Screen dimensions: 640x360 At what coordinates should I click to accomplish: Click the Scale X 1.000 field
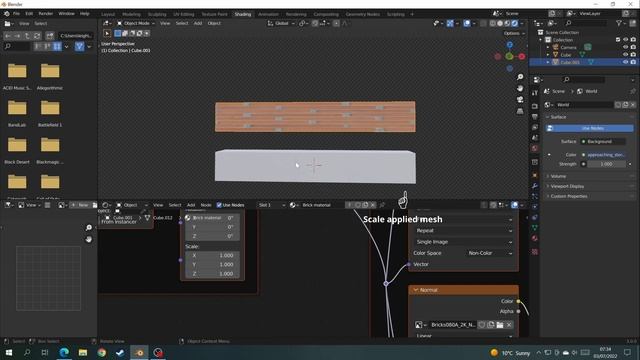(212, 256)
